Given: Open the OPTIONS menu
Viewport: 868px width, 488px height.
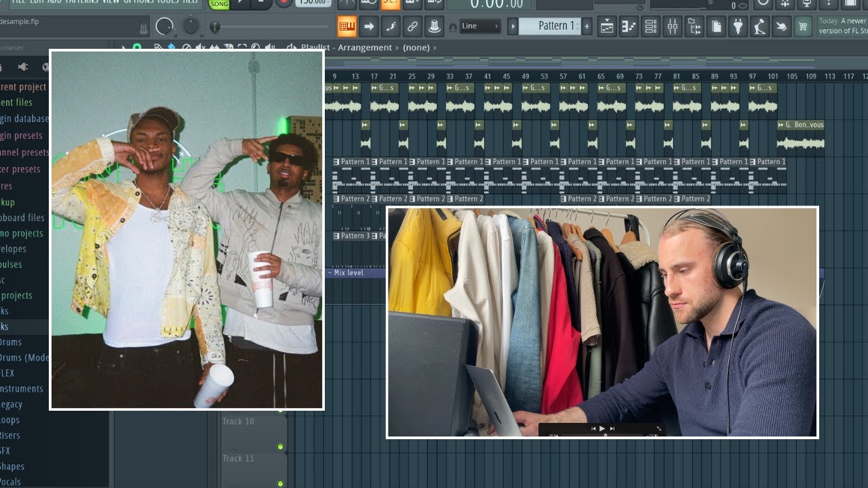Looking at the screenshot, I should coord(138,2).
